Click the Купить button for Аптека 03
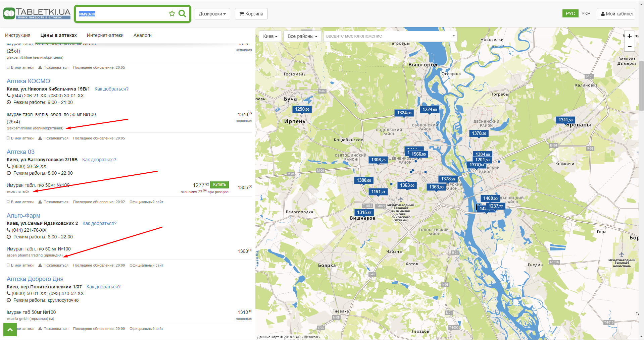The width and height of the screenshot is (644, 340). click(x=219, y=184)
